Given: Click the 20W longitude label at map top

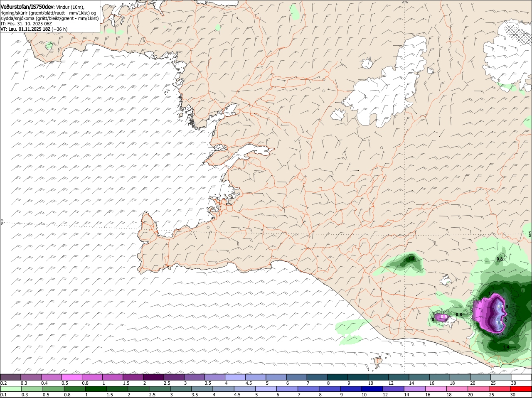Looking at the screenshot, I should [x=405, y=2].
